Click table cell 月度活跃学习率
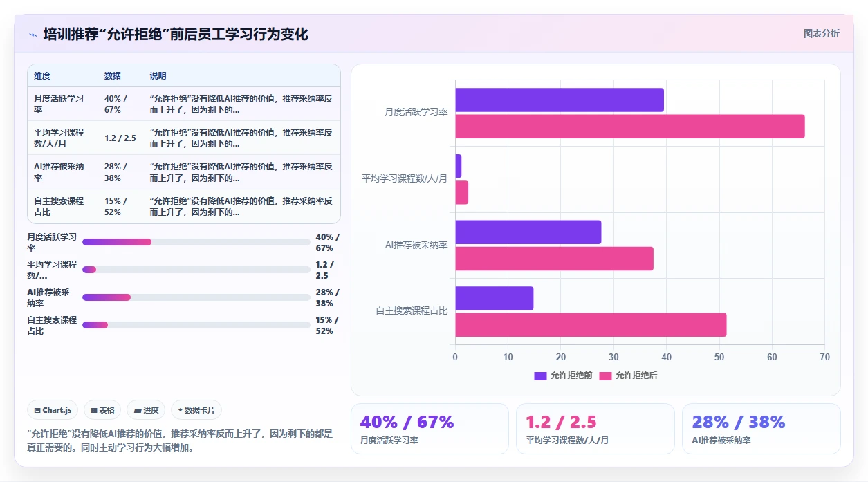The height and width of the screenshot is (482, 868). [x=59, y=104]
